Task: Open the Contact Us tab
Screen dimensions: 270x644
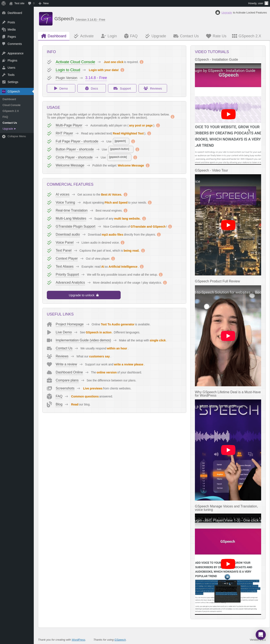Action: pos(186,36)
